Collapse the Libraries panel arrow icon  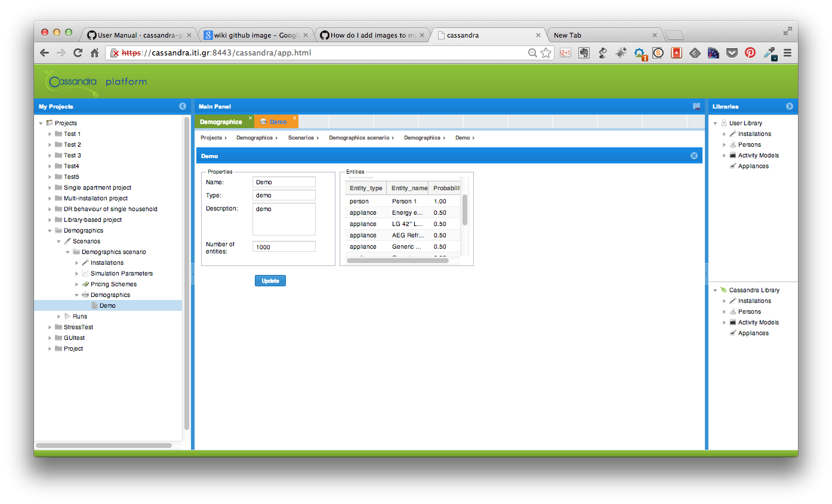coord(790,106)
